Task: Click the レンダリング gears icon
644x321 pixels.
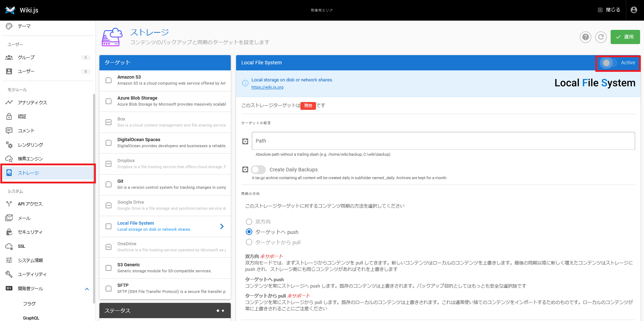Action: (9, 145)
